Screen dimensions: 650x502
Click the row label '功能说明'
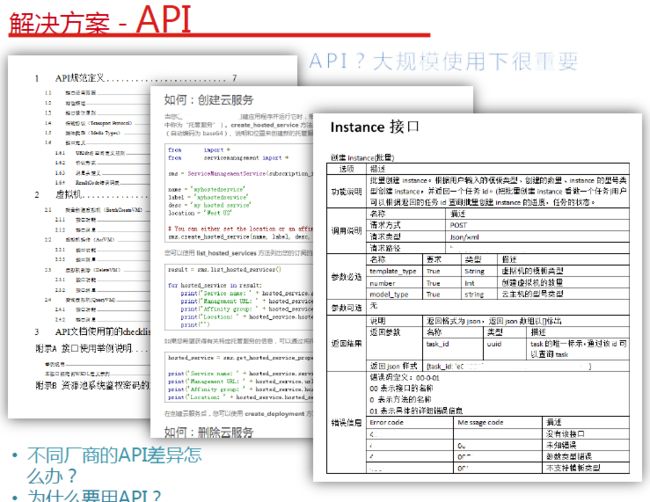[x=346, y=192]
